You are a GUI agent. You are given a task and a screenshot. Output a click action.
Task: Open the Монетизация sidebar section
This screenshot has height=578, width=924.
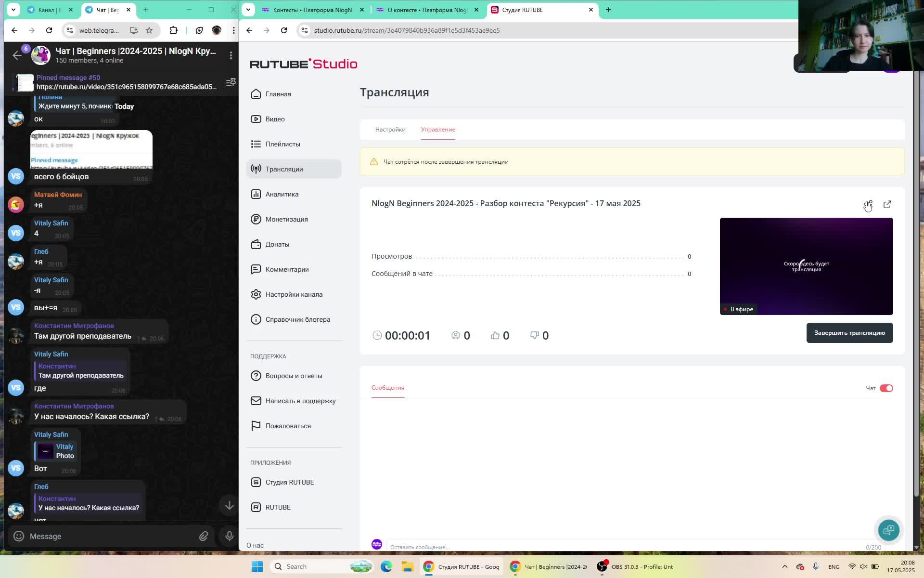coord(286,219)
